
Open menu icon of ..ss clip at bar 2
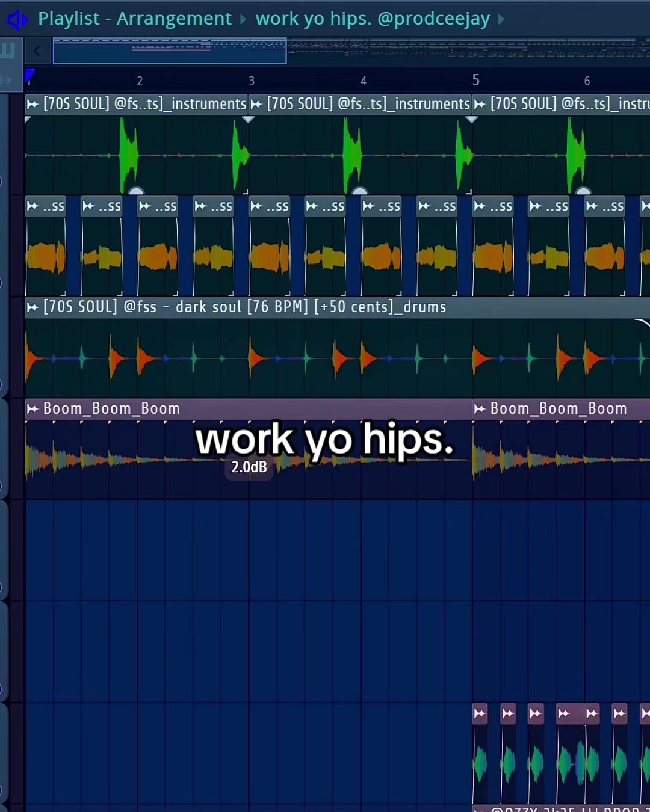pyautogui.click(x=144, y=206)
